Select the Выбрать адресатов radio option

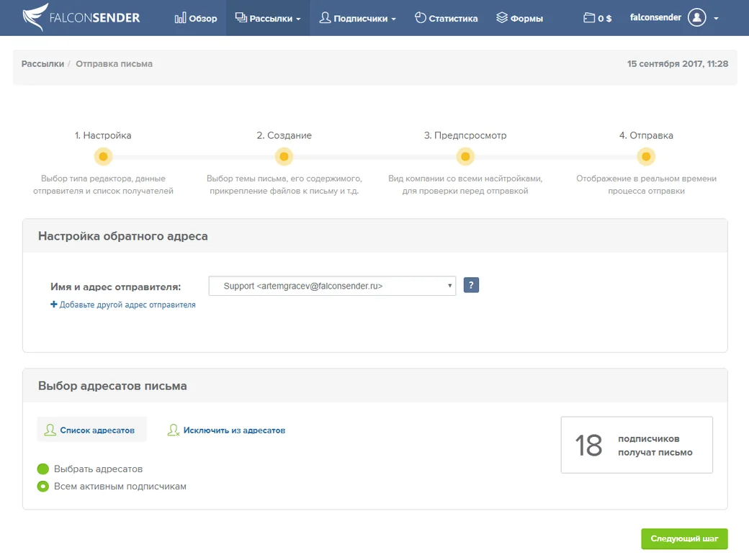43,469
